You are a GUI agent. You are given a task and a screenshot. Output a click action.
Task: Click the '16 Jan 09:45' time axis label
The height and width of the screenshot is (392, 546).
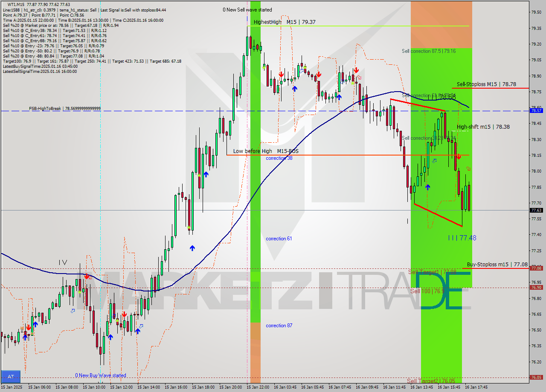click(x=368, y=387)
